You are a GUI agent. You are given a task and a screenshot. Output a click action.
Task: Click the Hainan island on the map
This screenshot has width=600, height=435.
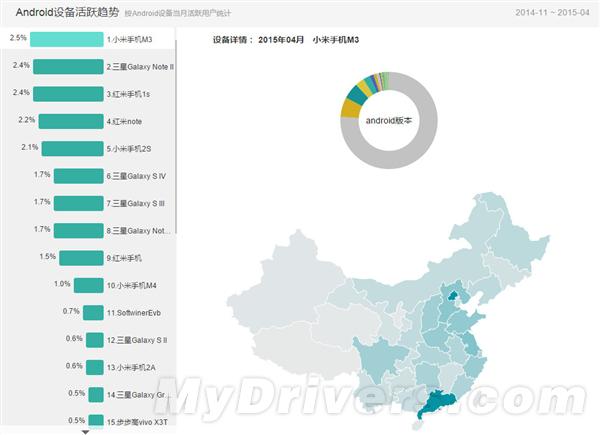[418, 425]
